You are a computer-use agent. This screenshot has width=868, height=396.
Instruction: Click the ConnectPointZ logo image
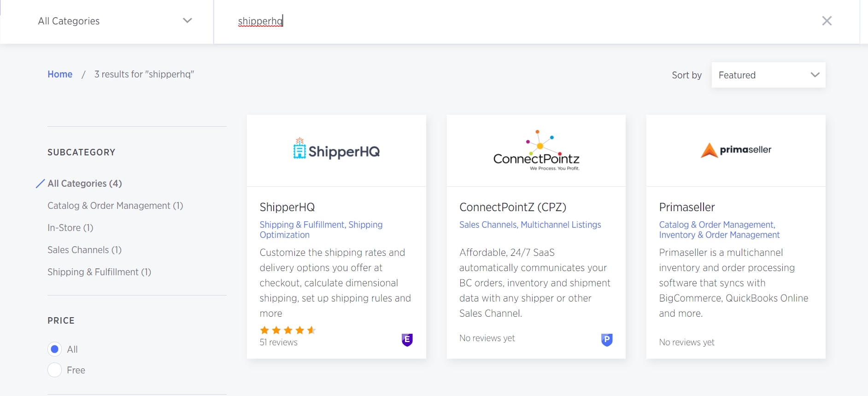tap(536, 151)
